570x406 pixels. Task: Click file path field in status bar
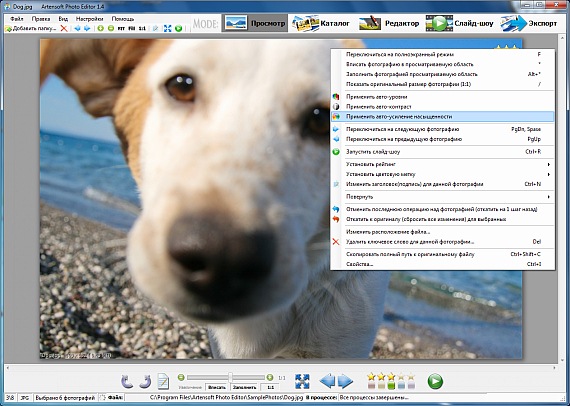click(x=214, y=398)
